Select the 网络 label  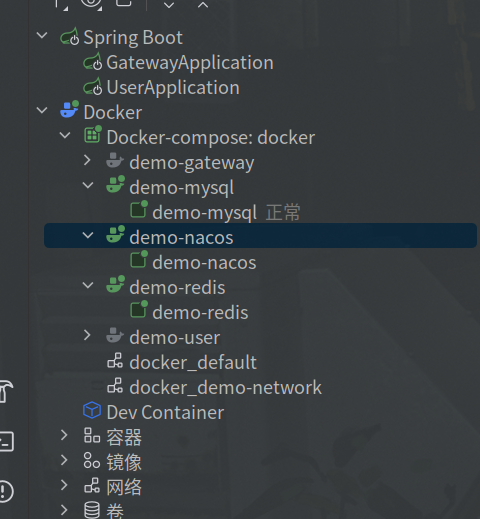coord(124,488)
